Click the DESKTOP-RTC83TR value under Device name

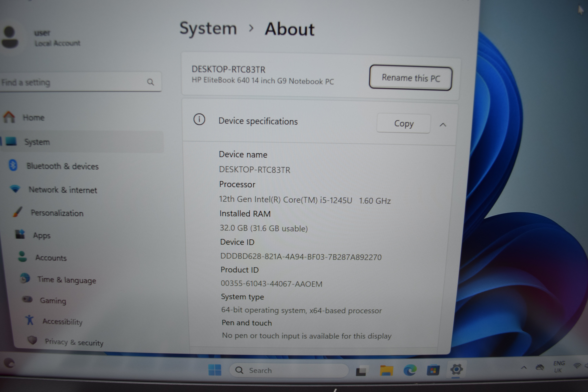(x=255, y=170)
